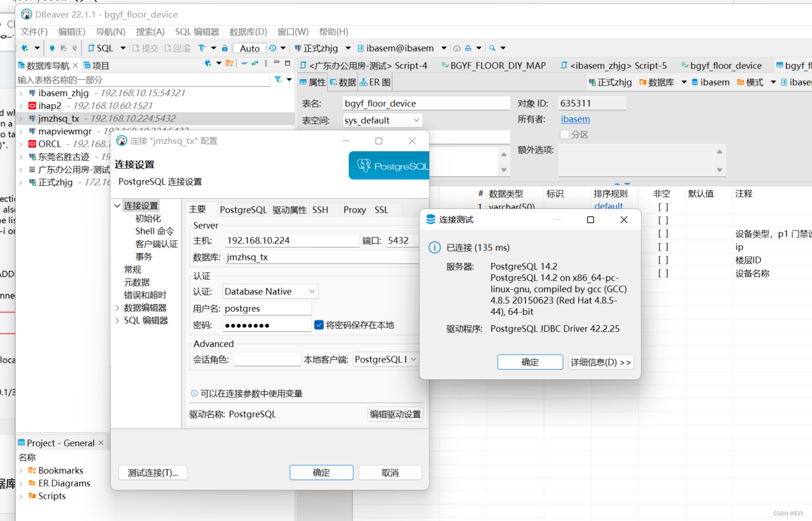Open the 本地客户端 PostgreSQL dropdown

point(386,360)
